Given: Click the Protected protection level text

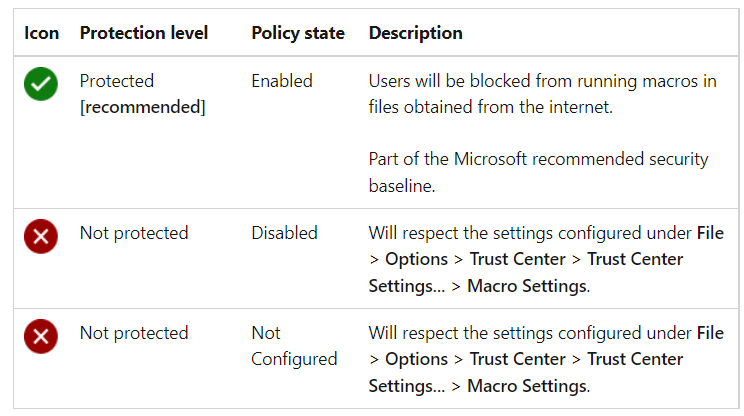Looking at the screenshot, I should tap(117, 81).
